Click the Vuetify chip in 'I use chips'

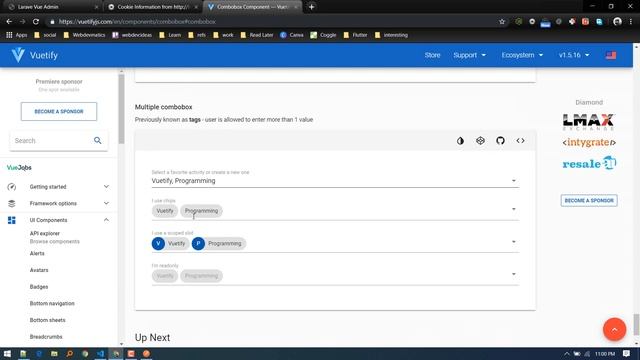pyautogui.click(x=165, y=211)
